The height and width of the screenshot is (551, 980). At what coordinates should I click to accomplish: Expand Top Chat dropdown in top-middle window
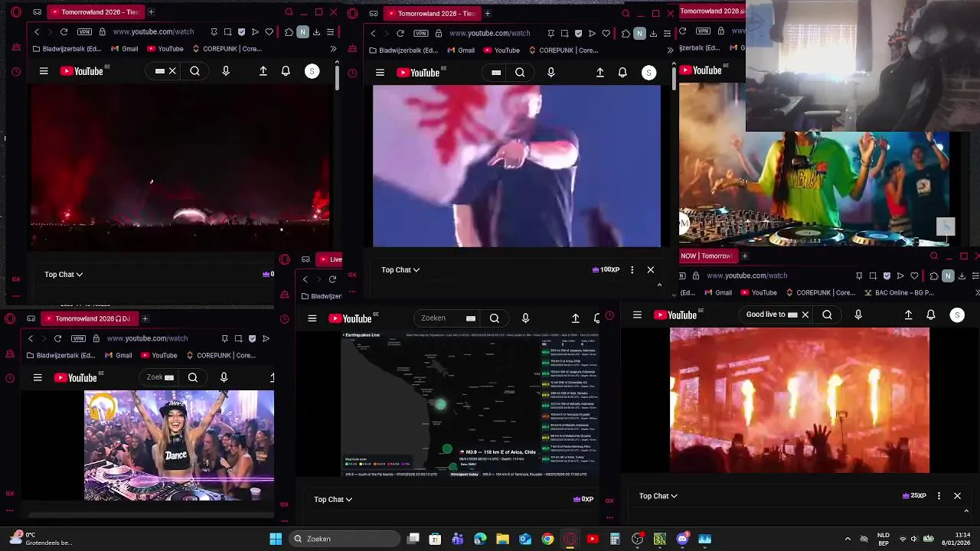(x=400, y=269)
